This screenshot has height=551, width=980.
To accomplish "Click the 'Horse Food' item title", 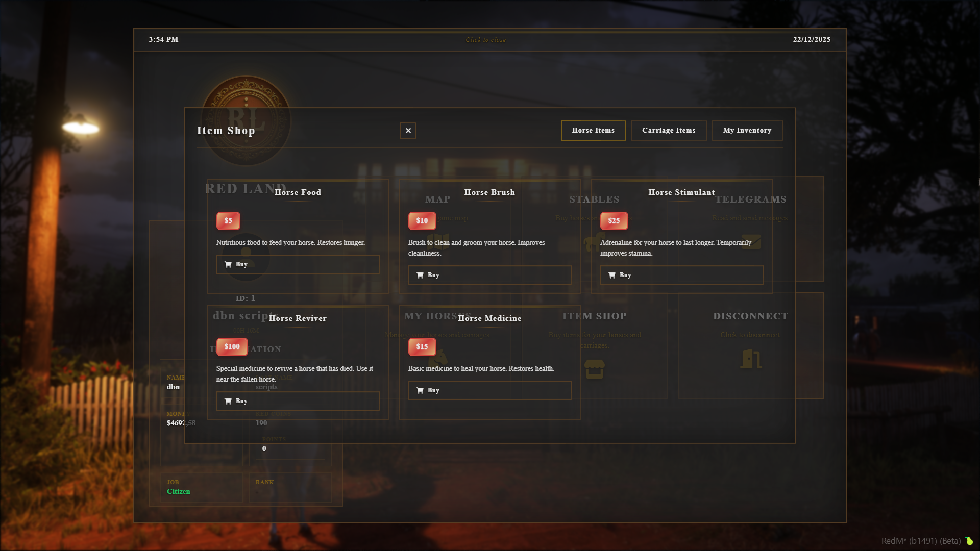I will point(298,192).
